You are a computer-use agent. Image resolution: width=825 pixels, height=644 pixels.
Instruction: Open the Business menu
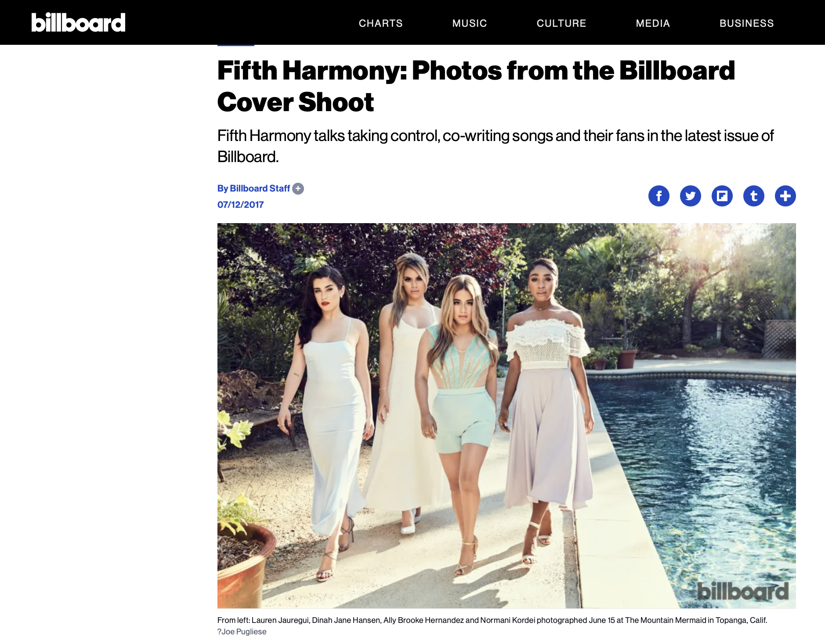point(747,23)
